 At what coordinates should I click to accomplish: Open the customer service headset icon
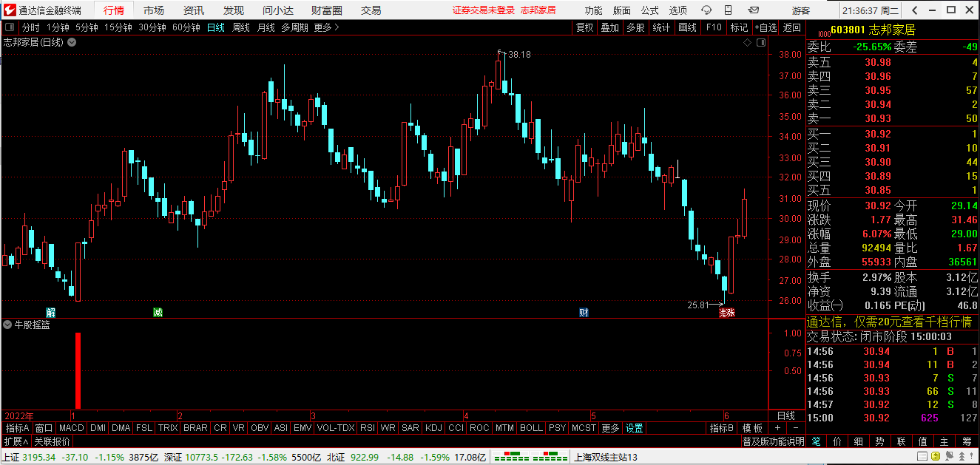point(707,10)
